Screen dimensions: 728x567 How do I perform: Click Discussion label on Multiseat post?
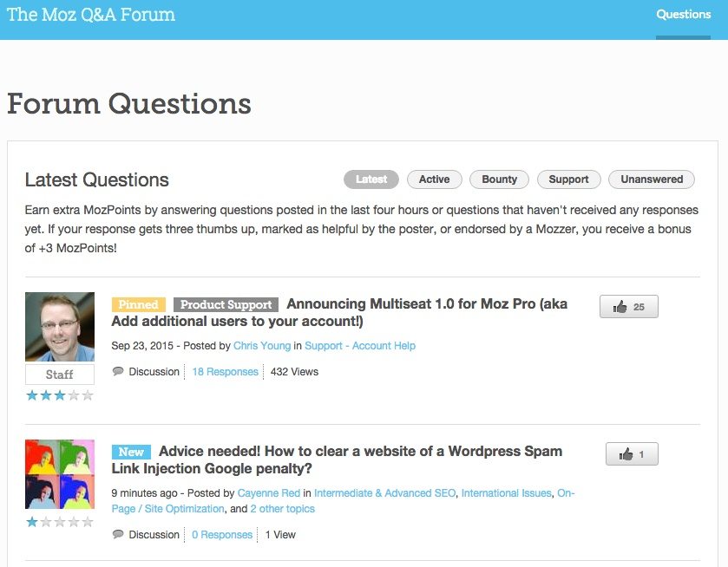click(154, 372)
